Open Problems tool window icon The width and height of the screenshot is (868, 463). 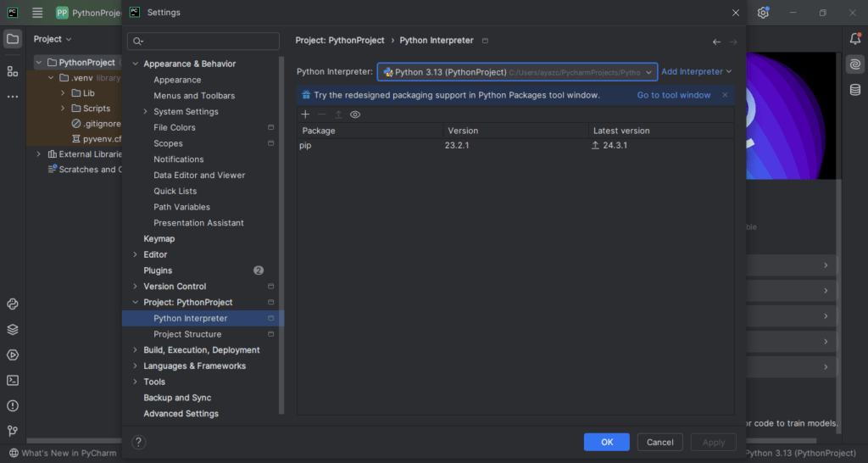pos(13,406)
